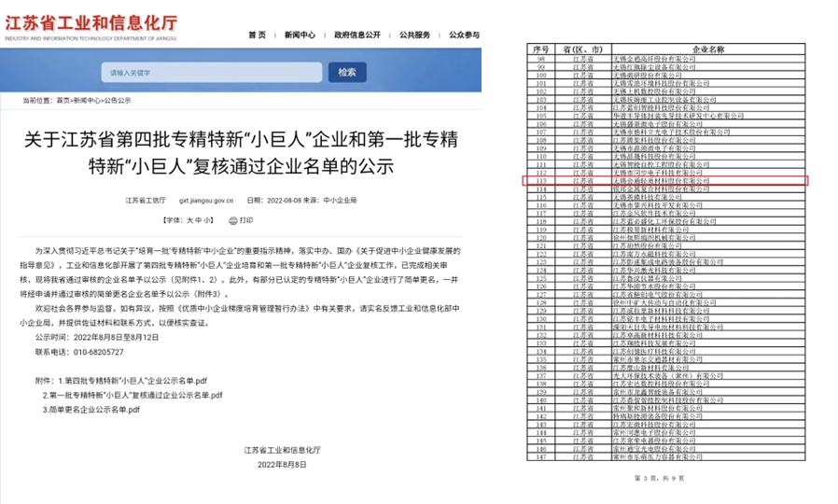Screen dimensions: 838x504
Task: Click the 打印 printer icon
Action: pyautogui.click(x=231, y=221)
